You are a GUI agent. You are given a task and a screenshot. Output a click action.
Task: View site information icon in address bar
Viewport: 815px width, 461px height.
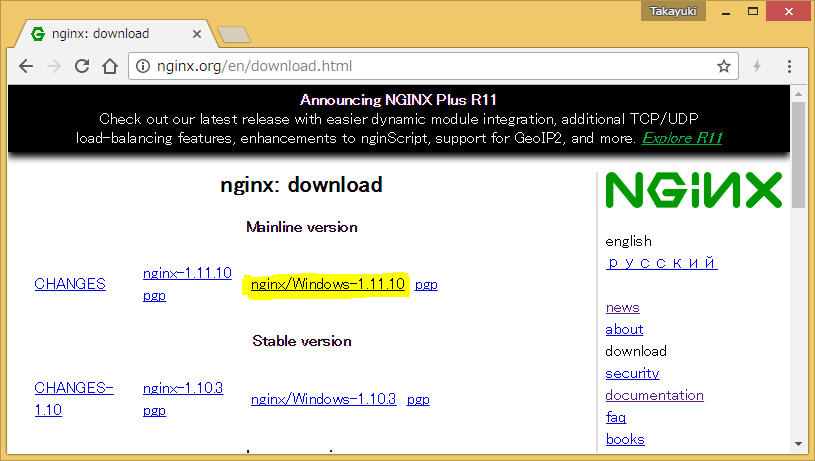[143, 66]
